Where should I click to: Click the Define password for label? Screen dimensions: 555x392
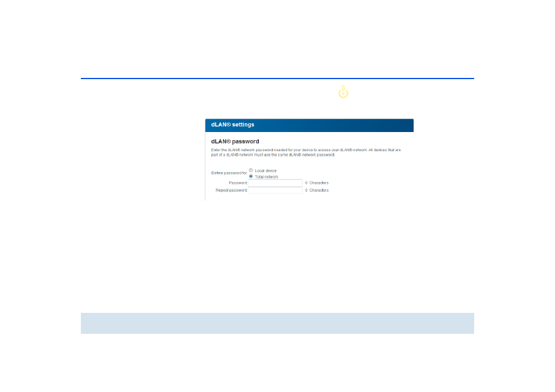click(229, 173)
